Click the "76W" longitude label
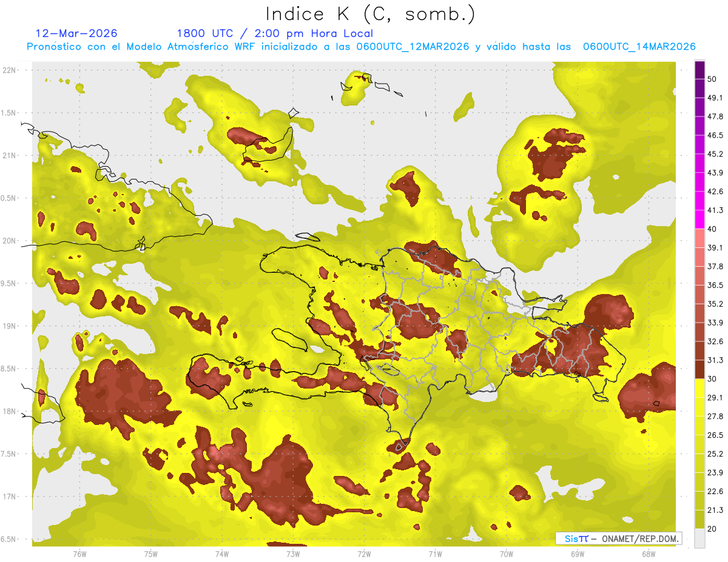This screenshot has width=728, height=562. coord(79,554)
